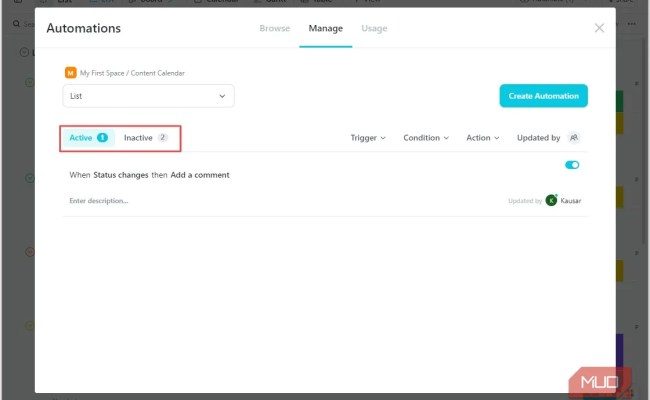Close the Automations dialog
This screenshot has height=400, width=650.
(x=599, y=28)
